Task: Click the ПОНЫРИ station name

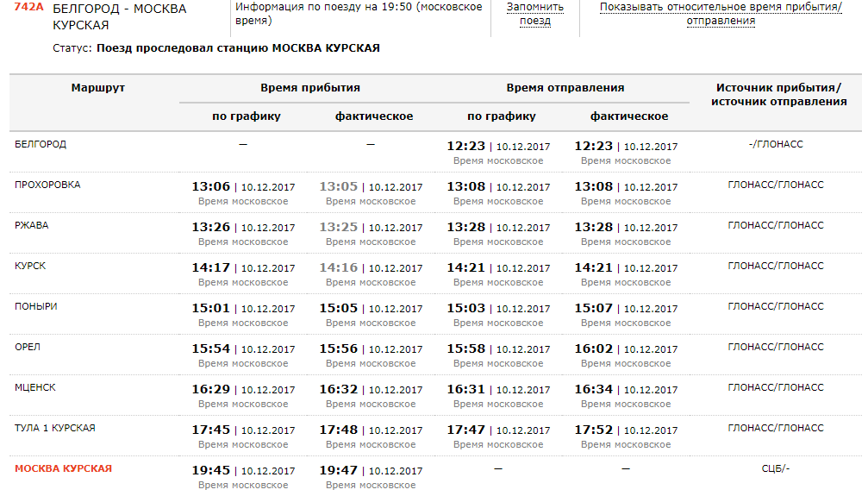Action: pos(36,306)
